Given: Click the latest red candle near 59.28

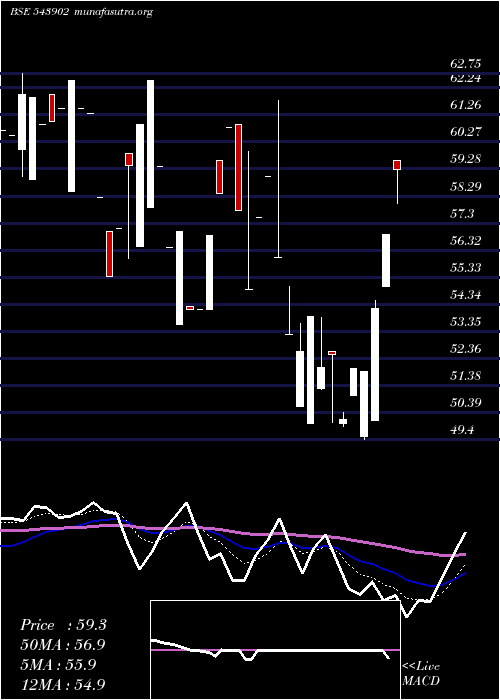Looking at the screenshot, I should [x=397, y=165].
